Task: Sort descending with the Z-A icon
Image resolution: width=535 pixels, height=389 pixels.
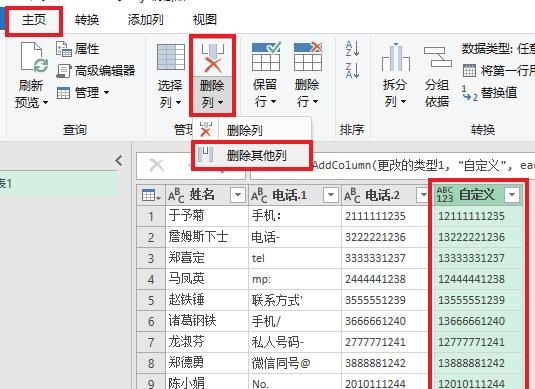Action: [x=352, y=71]
